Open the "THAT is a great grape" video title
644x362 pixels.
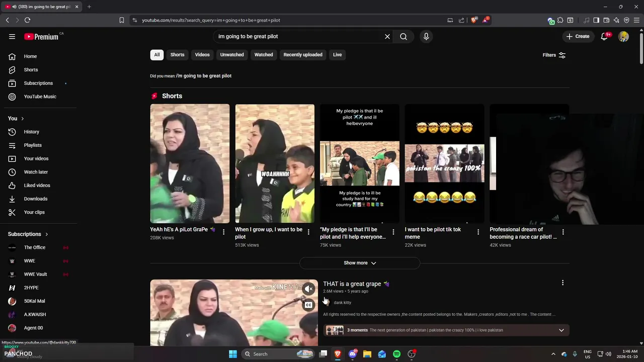356,284
